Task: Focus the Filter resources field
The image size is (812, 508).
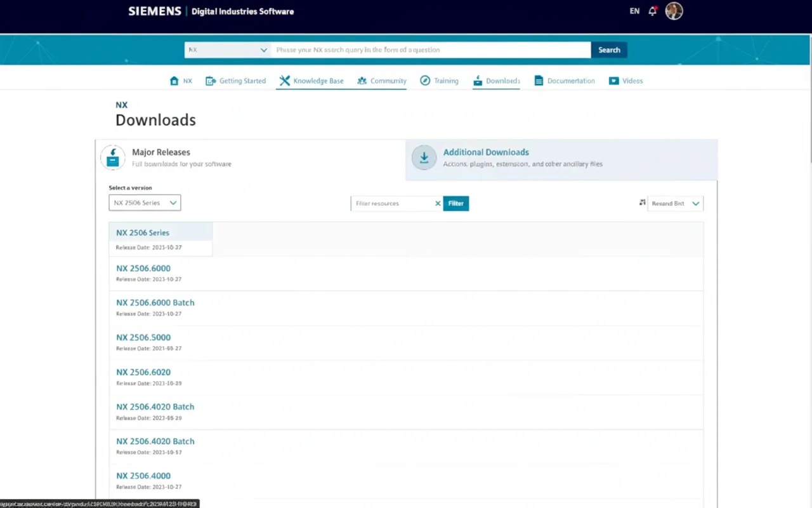Action: pos(391,203)
